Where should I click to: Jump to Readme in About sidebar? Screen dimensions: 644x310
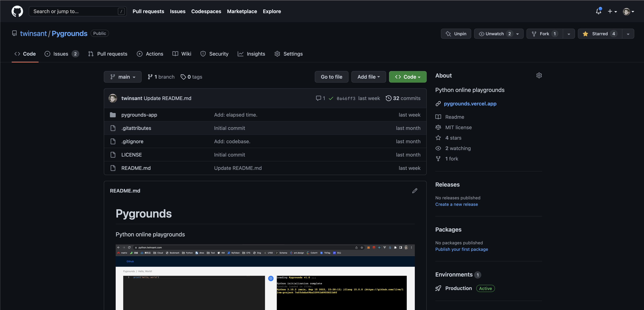pyautogui.click(x=450, y=117)
